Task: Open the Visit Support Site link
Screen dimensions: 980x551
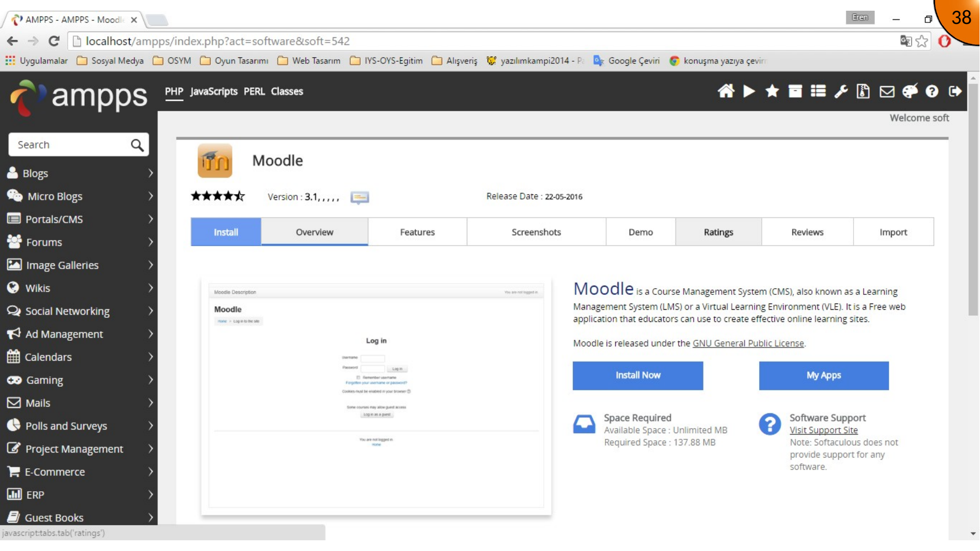Action: point(823,430)
